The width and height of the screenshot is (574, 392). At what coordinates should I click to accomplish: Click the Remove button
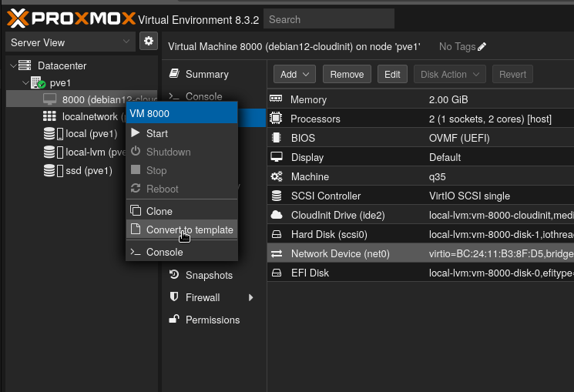347,74
